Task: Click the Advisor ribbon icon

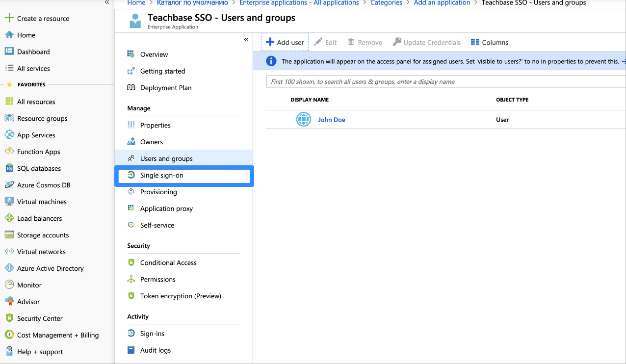Action: click(x=9, y=302)
